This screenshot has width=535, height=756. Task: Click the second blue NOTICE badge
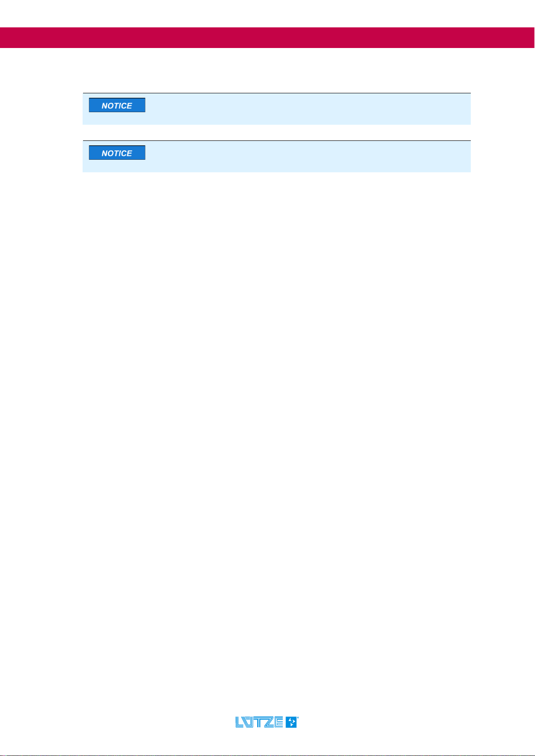click(x=117, y=153)
